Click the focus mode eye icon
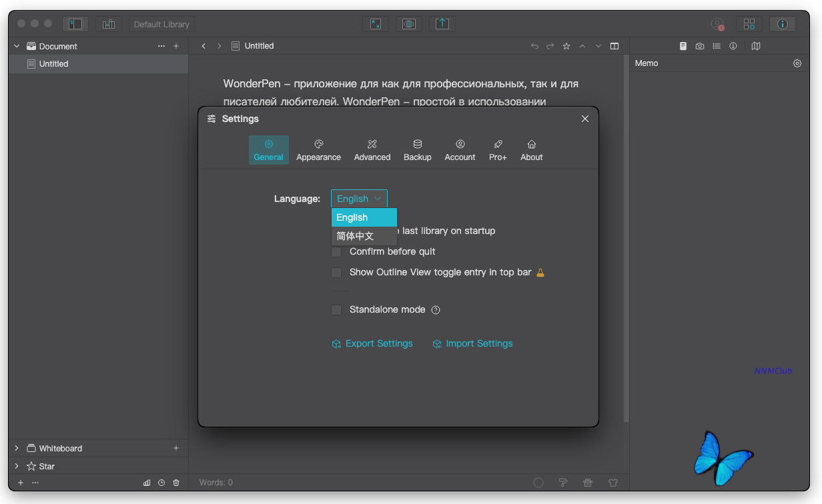The height and width of the screenshot is (504, 822). [x=409, y=24]
